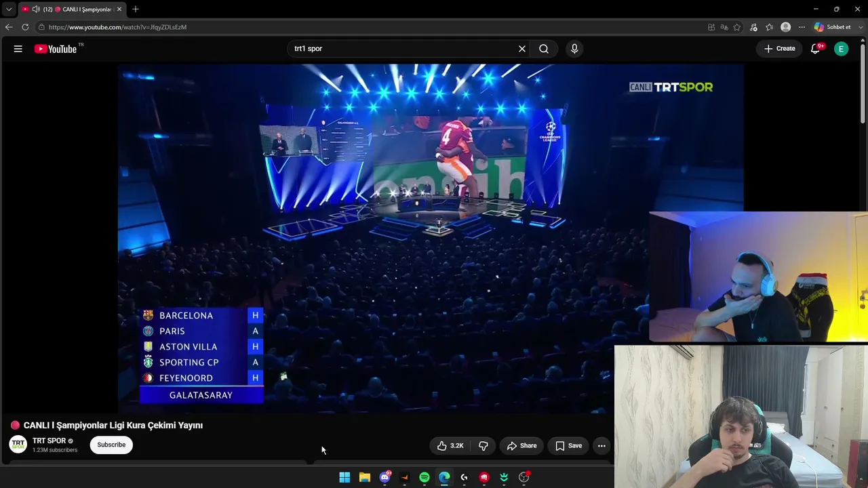Open browser settings and more menu
This screenshot has width=868, height=488.
click(802, 27)
